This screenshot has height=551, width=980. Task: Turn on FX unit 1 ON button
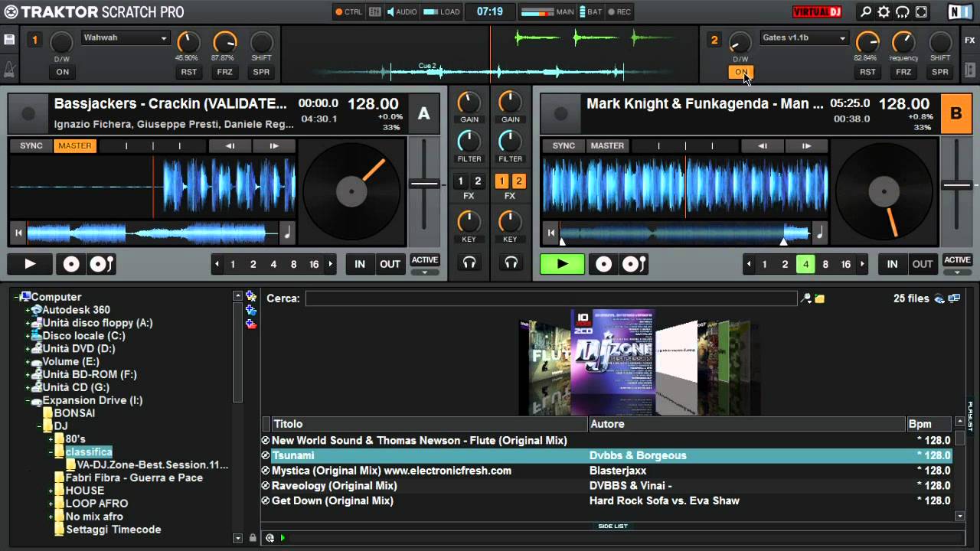click(x=62, y=72)
